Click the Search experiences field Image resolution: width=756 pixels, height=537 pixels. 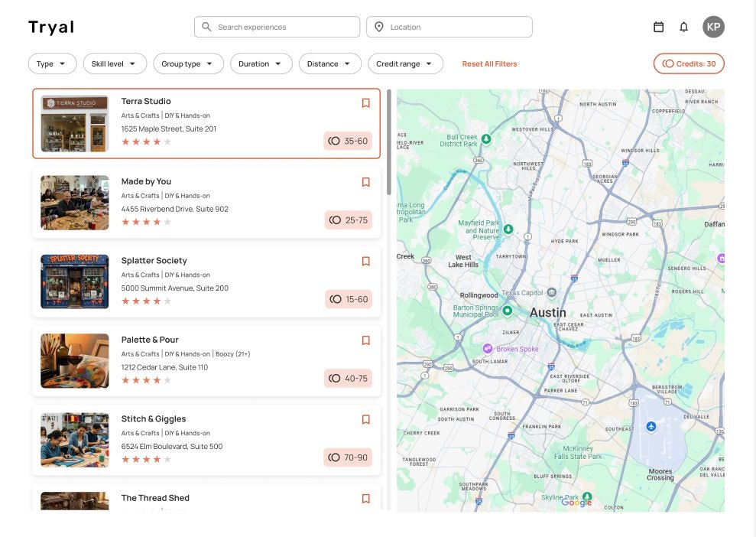point(277,27)
